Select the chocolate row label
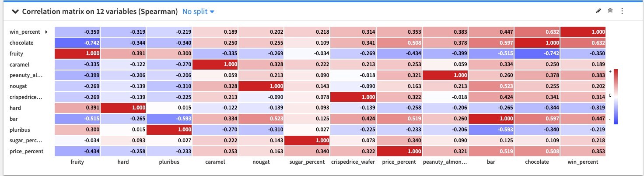 click(x=21, y=43)
